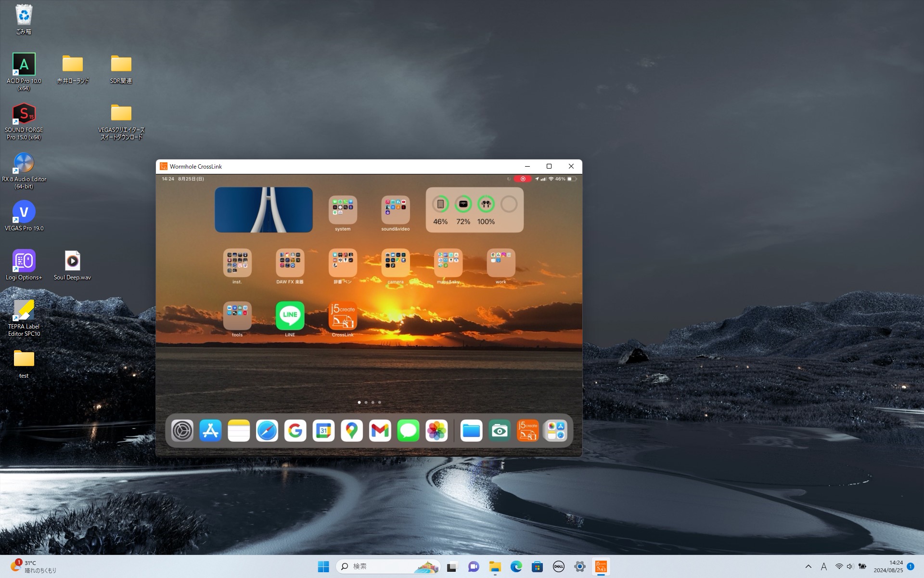The height and width of the screenshot is (578, 924).
Task: Open the LINE app on iPad
Action: click(290, 315)
